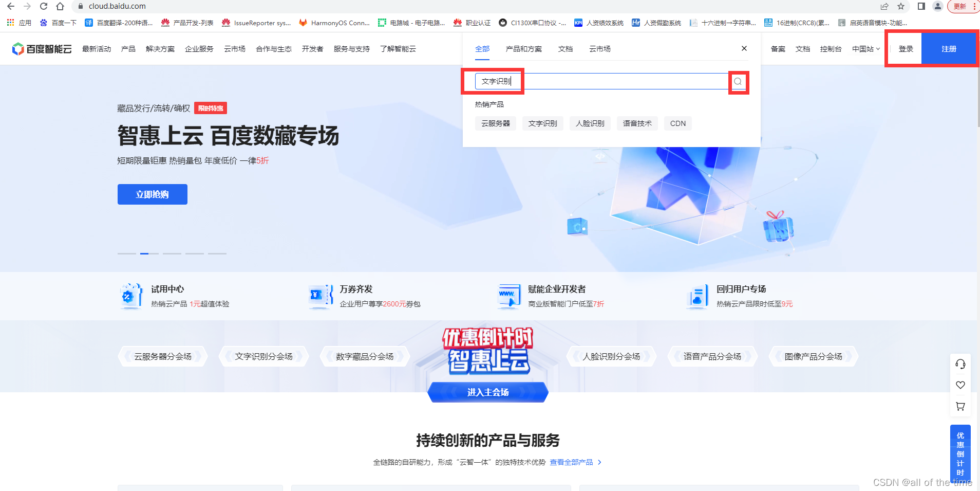Viewport: 980px width, 491px height.
Task: Choose the 人脸识别 hot product tag
Action: pyautogui.click(x=590, y=123)
